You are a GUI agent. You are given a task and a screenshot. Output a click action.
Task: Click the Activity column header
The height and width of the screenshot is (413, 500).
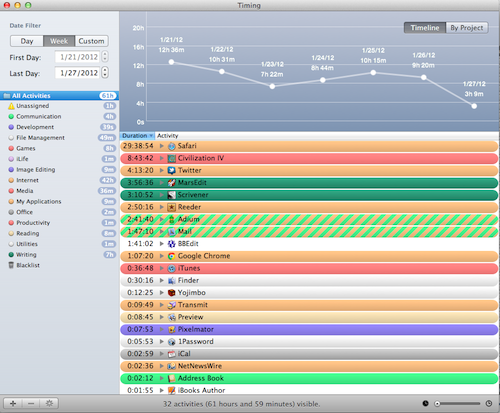point(327,136)
